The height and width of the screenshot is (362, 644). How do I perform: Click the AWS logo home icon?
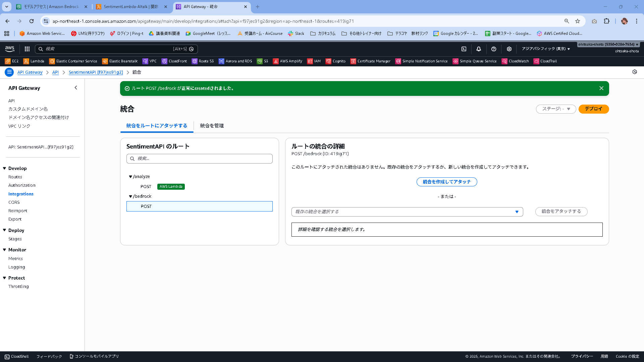(10, 49)
